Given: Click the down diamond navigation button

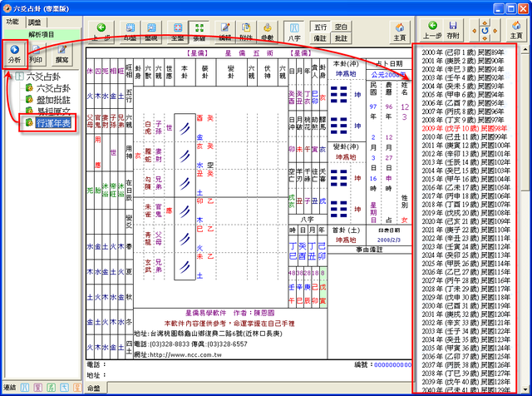Looking at the screenshot, I should [485, 38].
